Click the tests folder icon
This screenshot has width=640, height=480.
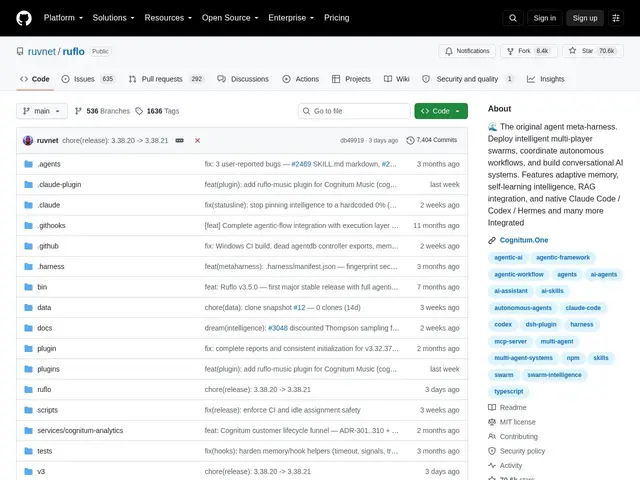click(28, 451)
